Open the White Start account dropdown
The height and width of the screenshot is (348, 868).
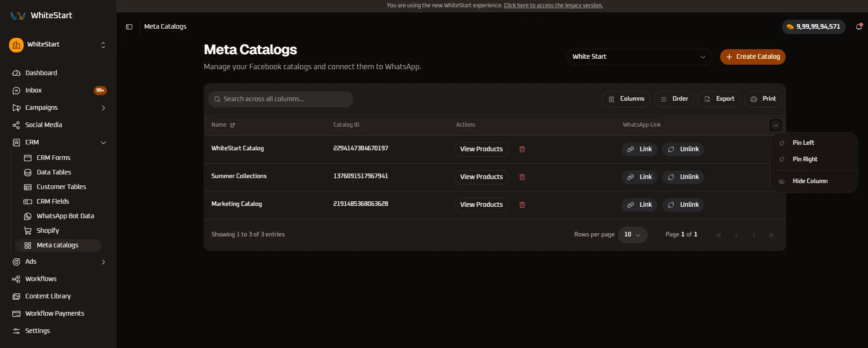639,57
